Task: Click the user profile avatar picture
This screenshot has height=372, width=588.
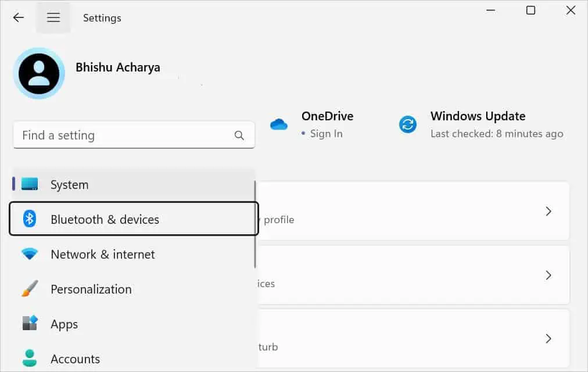Action: pyautogui.click(x=39, y=74)
